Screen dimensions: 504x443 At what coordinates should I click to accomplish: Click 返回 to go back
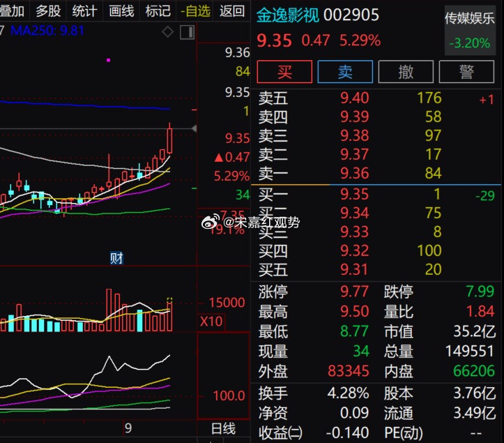(231, 11)
